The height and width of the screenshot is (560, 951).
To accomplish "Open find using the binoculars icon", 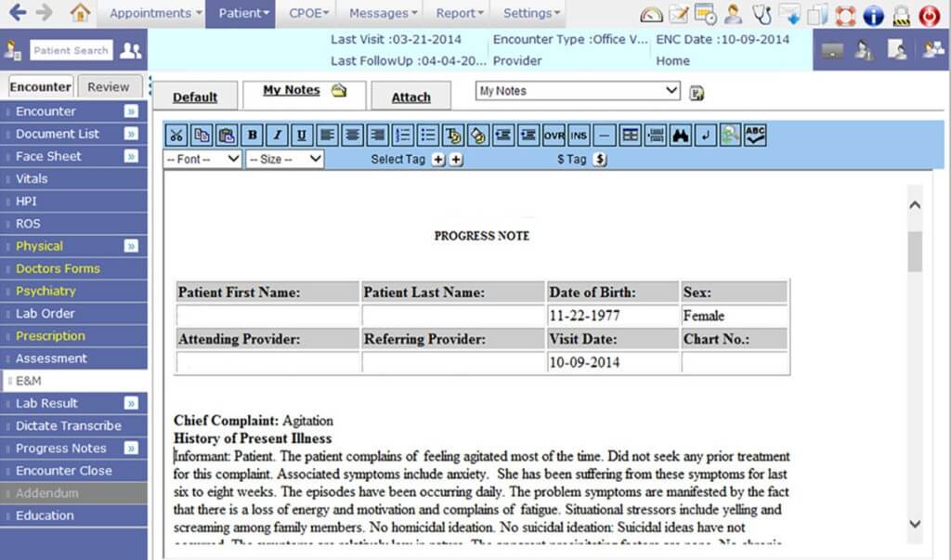I will click(681, 135).
